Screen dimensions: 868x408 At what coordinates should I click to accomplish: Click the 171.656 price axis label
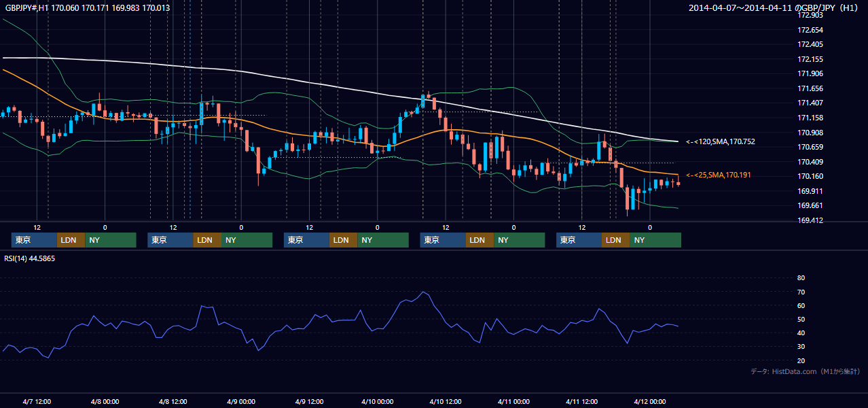(810, 88)
